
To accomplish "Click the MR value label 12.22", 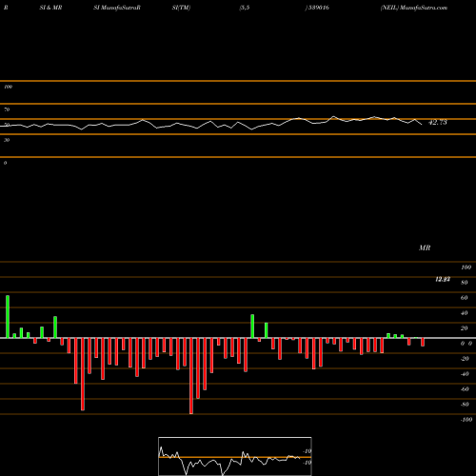I will pyautogui.click(x=443, y=279).
